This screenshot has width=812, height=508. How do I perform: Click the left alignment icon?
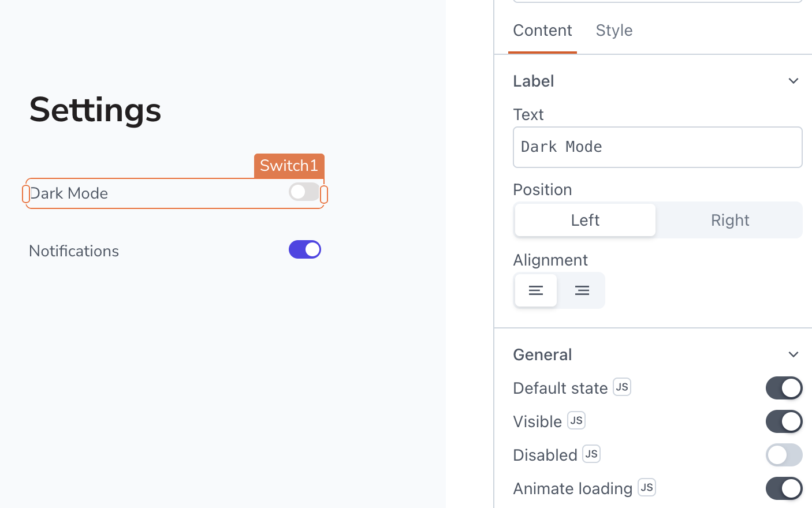coord(535,290)
